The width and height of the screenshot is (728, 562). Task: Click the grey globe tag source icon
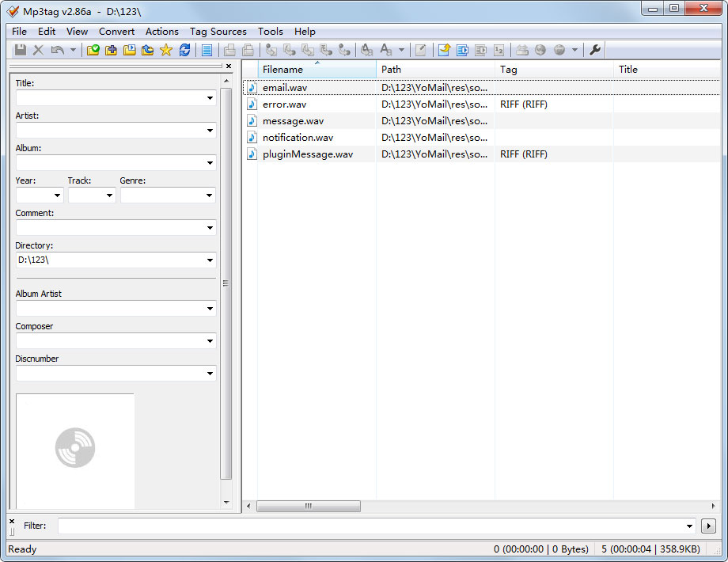tap(540, 50)
